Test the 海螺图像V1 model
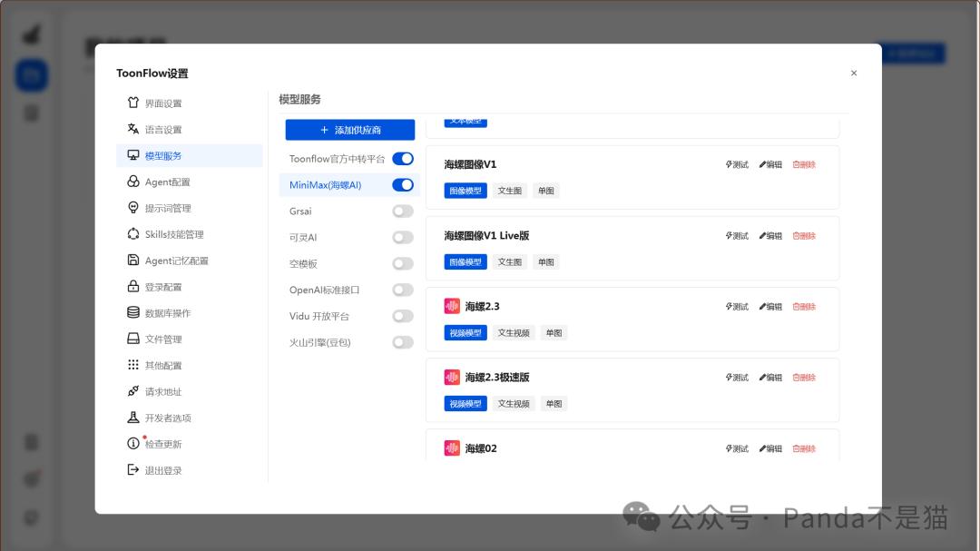This screenshot has height=551, width=980. tap(737, 164)
